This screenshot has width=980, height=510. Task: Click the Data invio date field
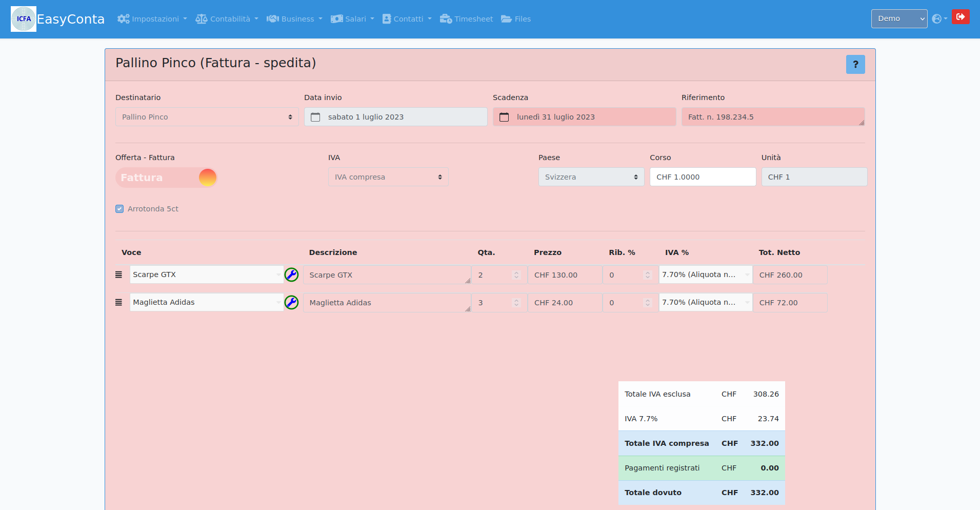pyautogui.click(x=395, y=117)
